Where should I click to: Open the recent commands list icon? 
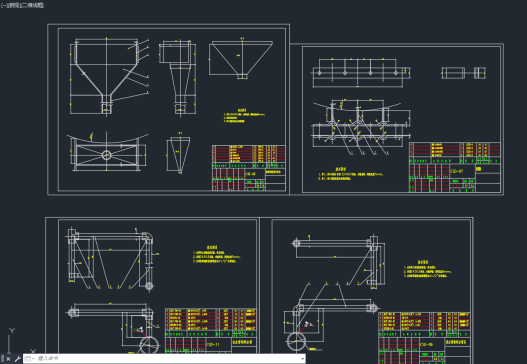point(30,359)
